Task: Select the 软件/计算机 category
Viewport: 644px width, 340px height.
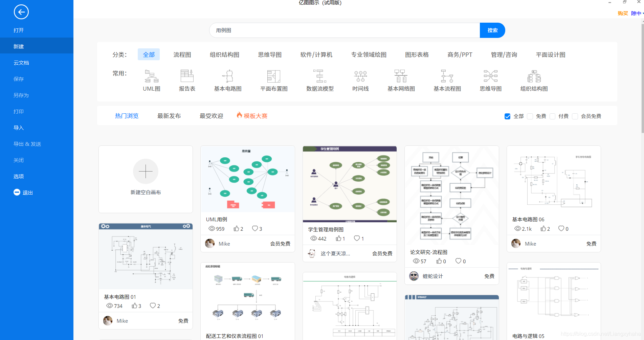Action: (x=316, y=54)
